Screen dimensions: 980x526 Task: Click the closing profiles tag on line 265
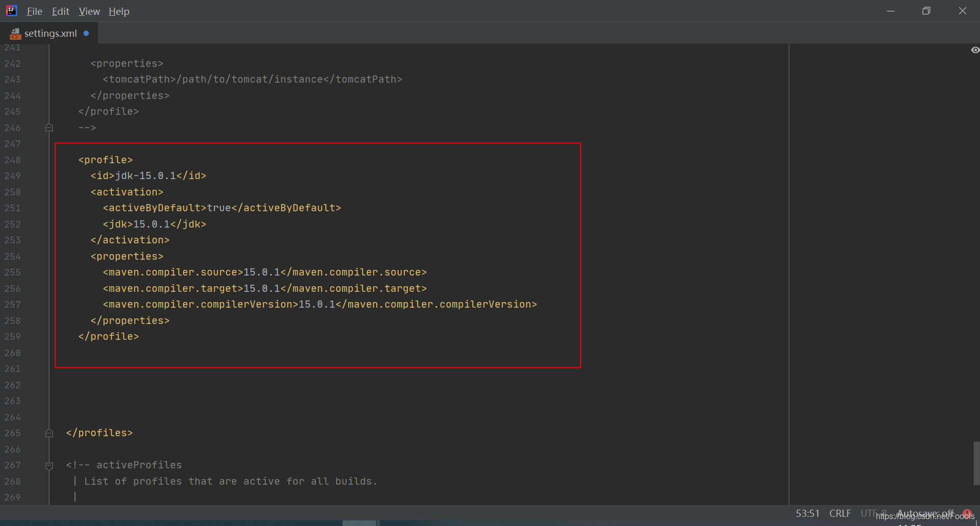coord(100,433)
